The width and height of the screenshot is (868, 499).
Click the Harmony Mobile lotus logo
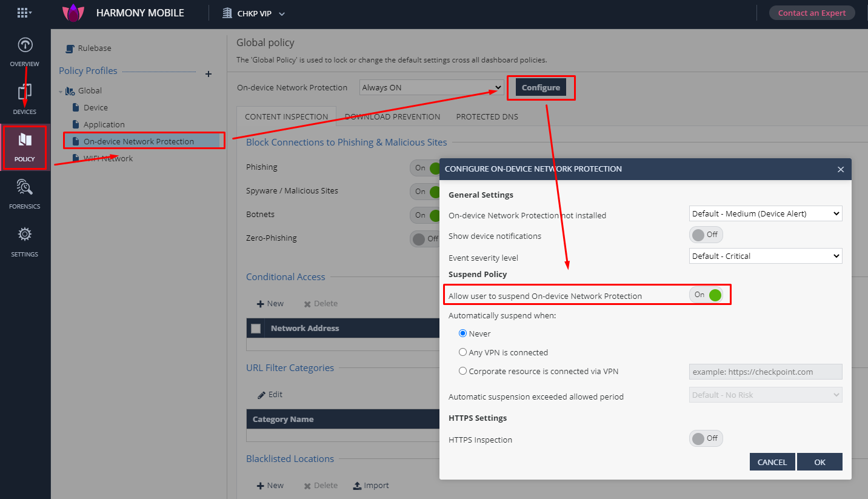pos(74,13)
